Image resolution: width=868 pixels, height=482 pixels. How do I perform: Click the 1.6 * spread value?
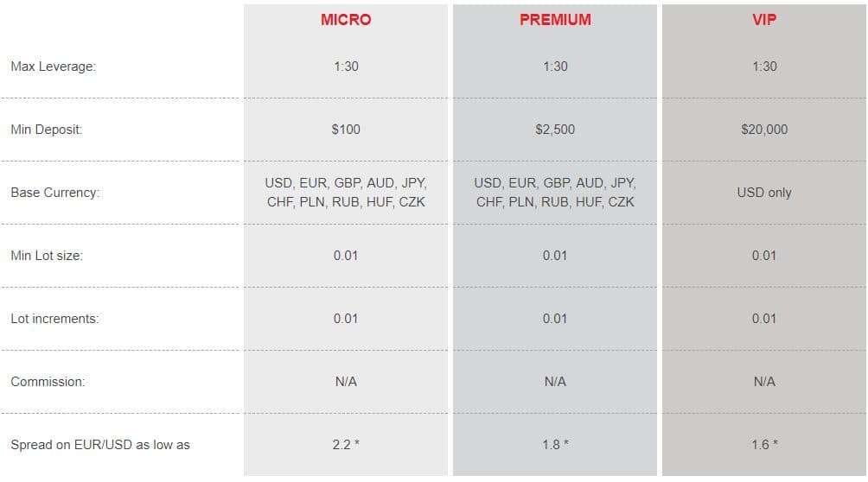[764, 445]
